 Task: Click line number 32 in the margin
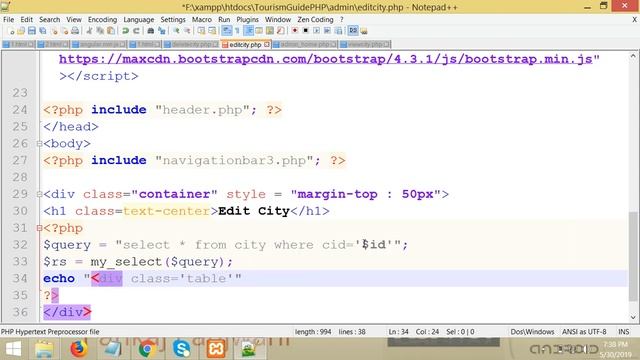click(x=20, y=245)
